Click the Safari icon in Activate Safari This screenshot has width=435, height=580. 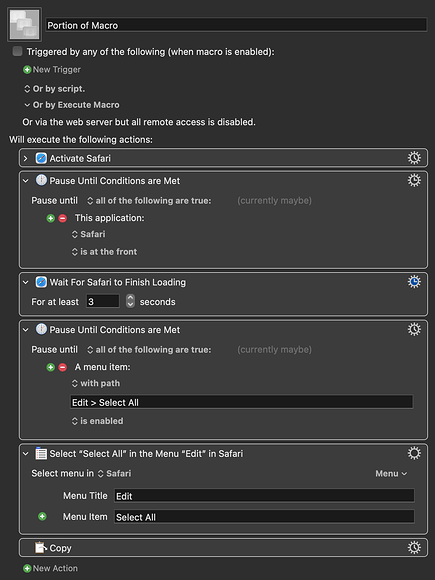[x=41, y=158]
